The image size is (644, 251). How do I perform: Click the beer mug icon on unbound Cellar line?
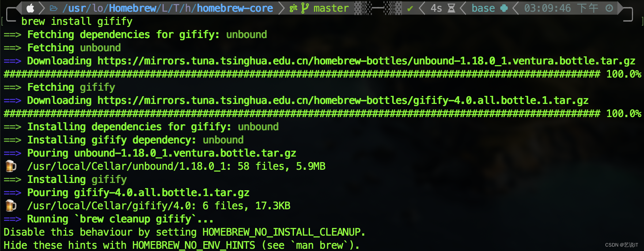point(11,166)
